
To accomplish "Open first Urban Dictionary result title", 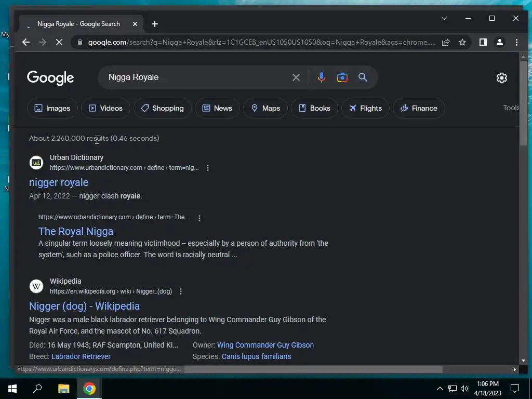I will coord(59,182).
